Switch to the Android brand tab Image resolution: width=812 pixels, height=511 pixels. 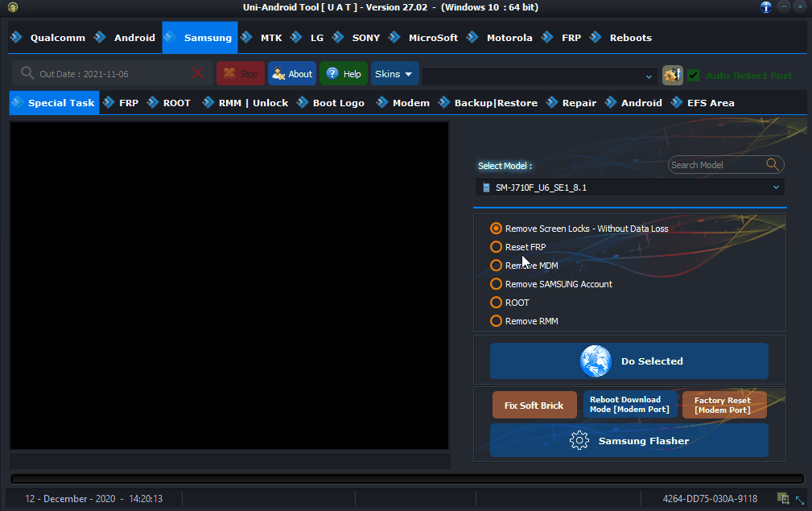[x=125, y=37]
